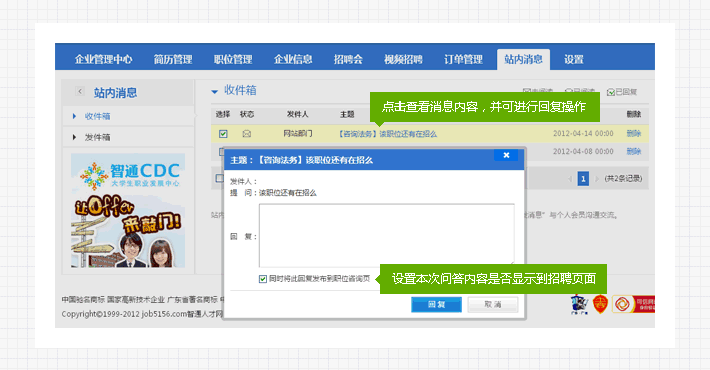Click the 主题 column header
Image resolution: width=710 pixels, height=370 pixels.
pyautogui.click(x=347, y=115)
